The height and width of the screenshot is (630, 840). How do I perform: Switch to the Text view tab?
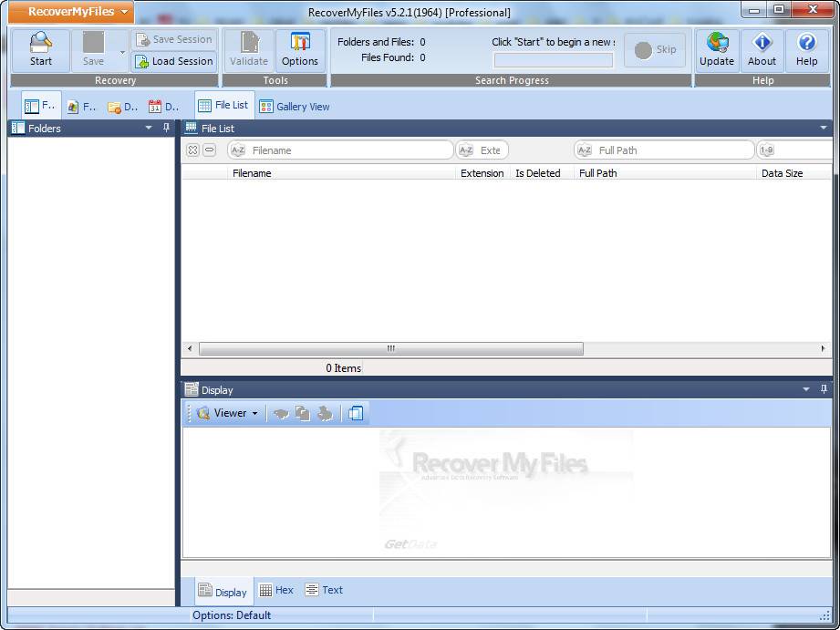pos(324,590)
